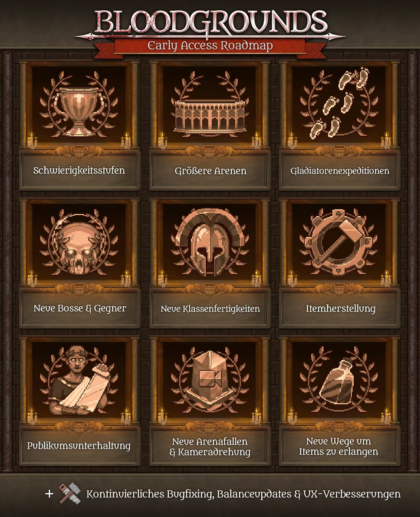Select Neue Arenafallen & Kameradrehung label

click(210, 447)
